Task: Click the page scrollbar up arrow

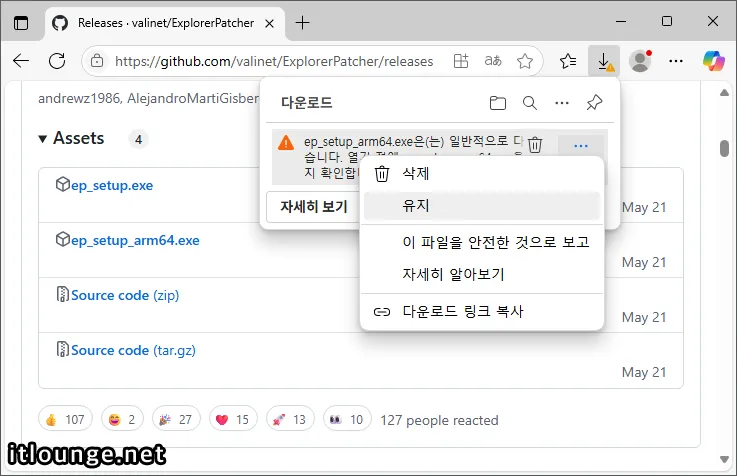Action: point(724,93)
